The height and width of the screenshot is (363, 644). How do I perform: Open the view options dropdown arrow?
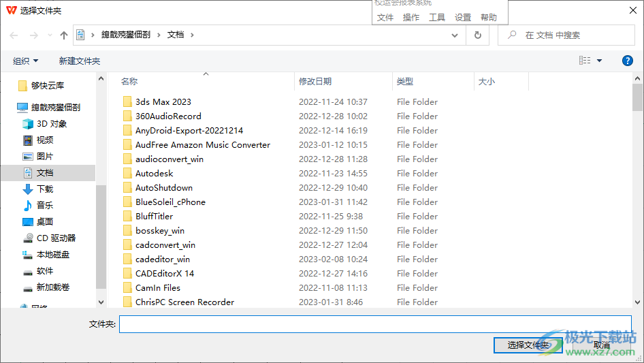coord(599,61)
